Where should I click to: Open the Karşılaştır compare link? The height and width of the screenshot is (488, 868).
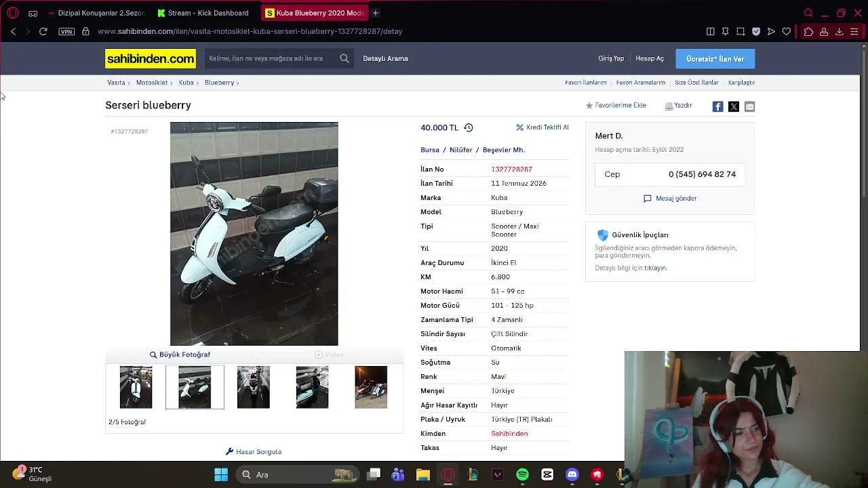[741, 83]
